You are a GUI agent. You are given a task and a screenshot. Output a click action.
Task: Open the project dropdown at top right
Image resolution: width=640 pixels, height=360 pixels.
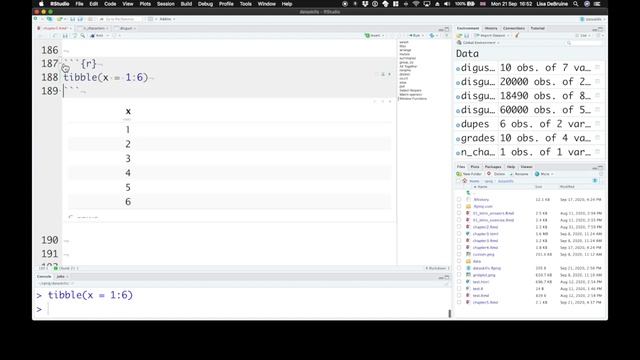click(593, 19)
